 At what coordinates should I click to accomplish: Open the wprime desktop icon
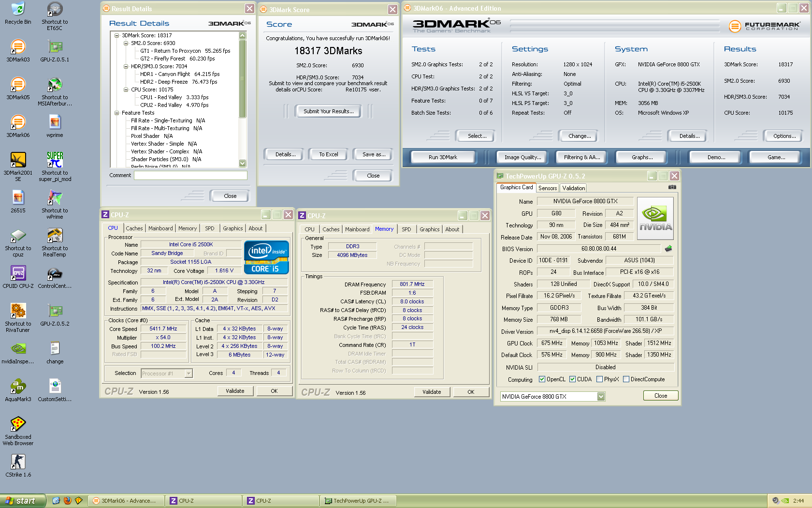click(x=55, y=126)
